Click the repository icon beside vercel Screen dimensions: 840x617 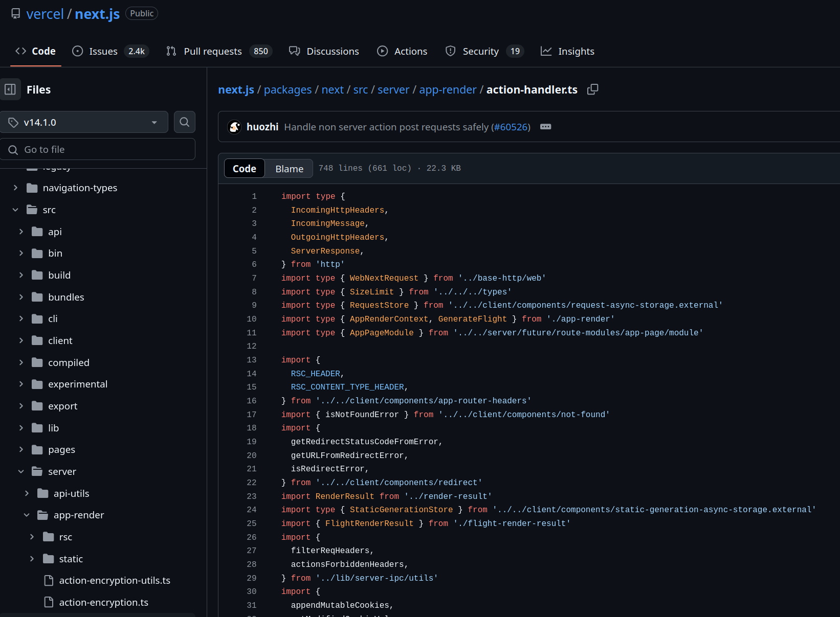pyautogui.click(x=16, y=14)
